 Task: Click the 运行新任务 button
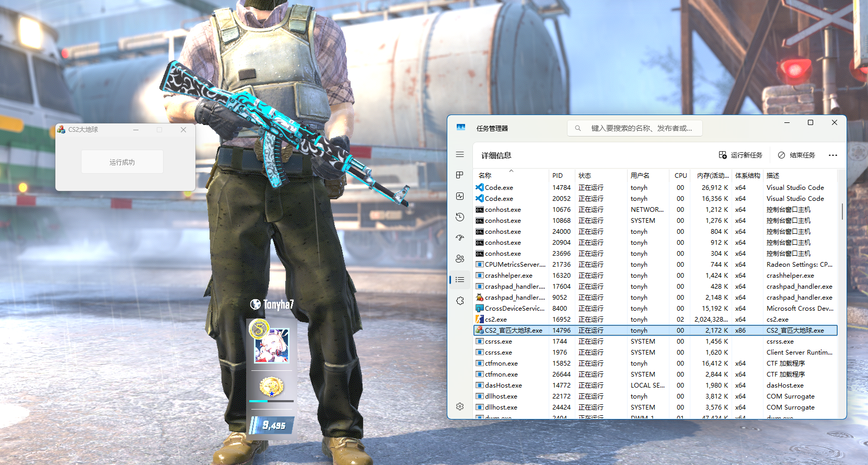tap(740, 155)
